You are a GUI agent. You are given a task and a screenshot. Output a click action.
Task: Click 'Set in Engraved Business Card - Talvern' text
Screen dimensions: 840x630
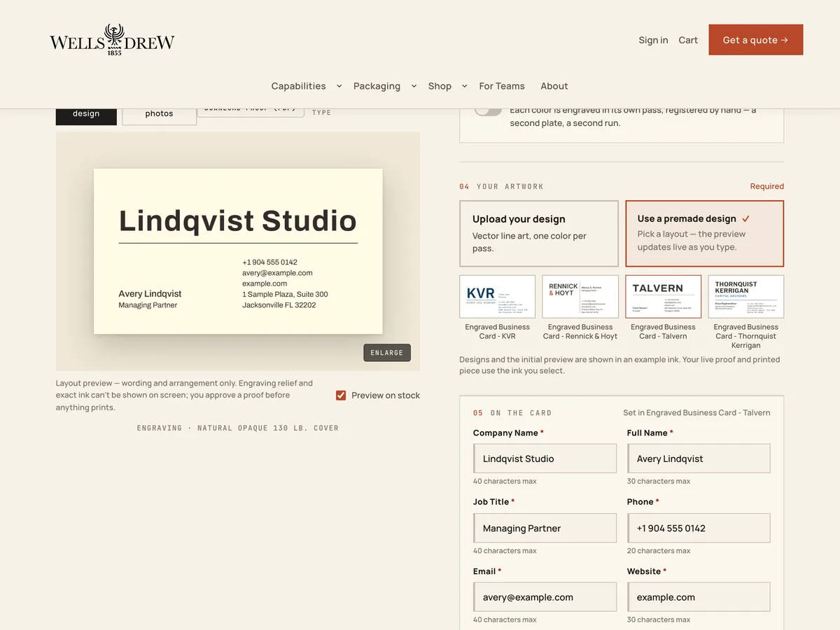(696, 413)
